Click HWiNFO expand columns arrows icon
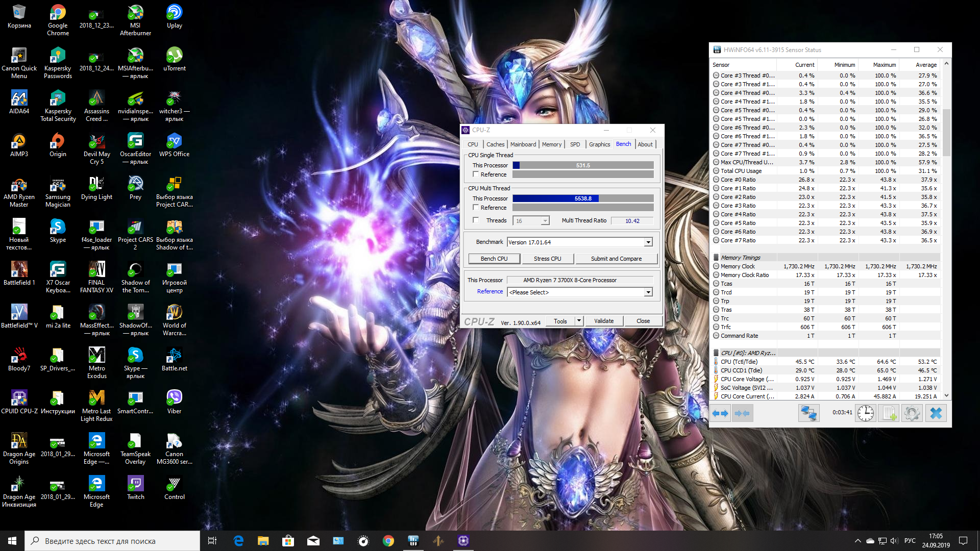980x551 pixels. (720, 413)
